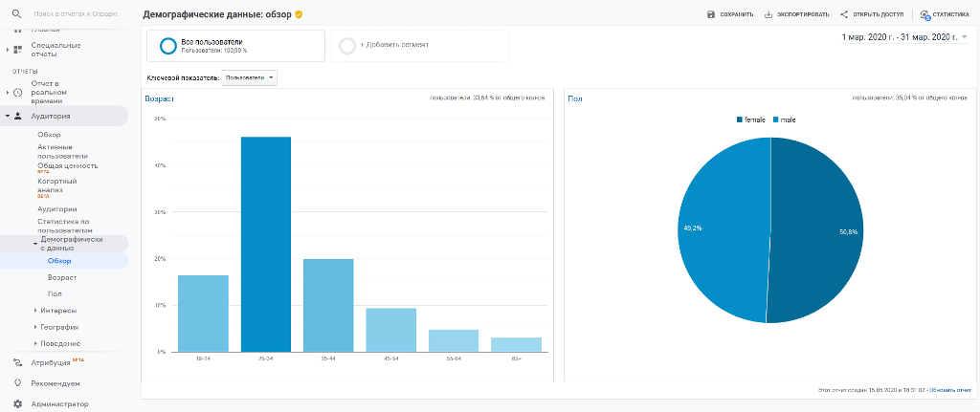The image size is (980, 412).
Task: Click the Аудитория person icon
Action: click(x=17, y=116)
